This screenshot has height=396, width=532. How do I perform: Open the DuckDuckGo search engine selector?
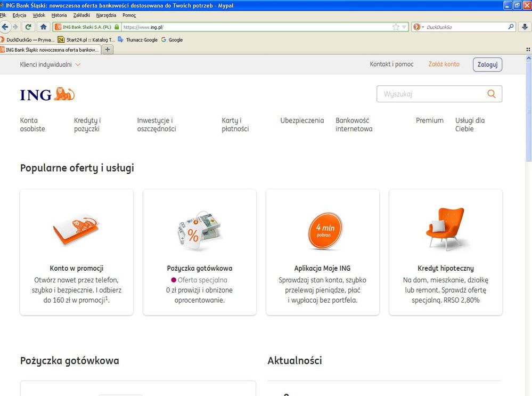click(419, 27)
